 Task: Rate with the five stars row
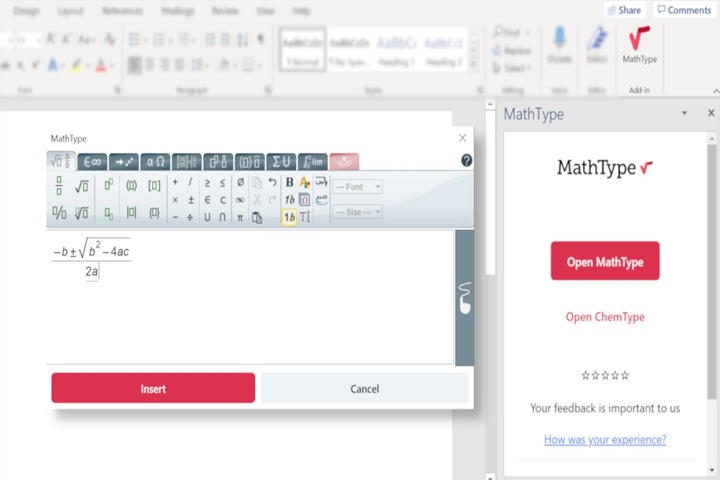pyautogui.click(x=605, y=375)
